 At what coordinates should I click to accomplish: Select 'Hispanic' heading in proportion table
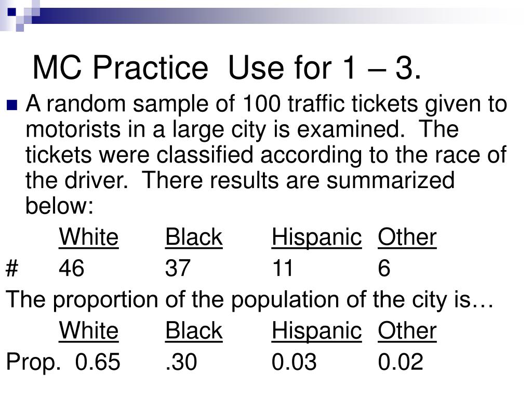pyautogui.click(x=316, y=330)
